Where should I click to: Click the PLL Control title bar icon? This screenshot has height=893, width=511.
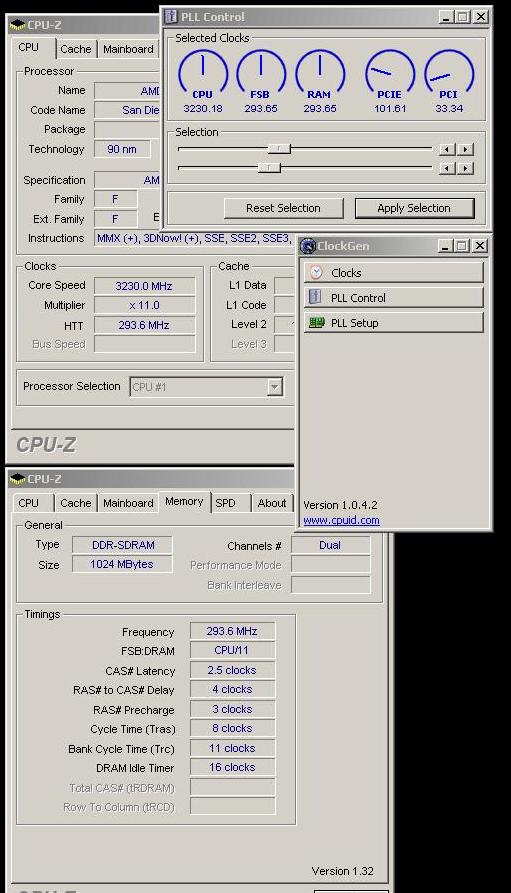(170, 17)
